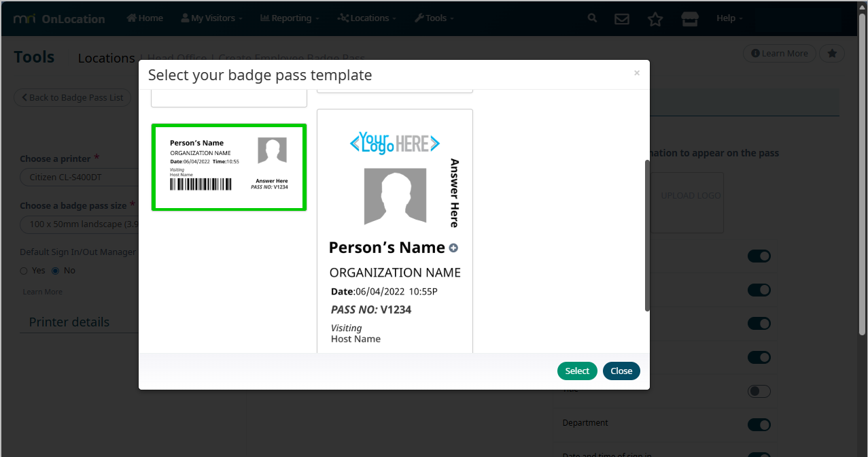Open the Locations menu in the navbar
This screenshot has width=868, height=457.
pos(367,18)
